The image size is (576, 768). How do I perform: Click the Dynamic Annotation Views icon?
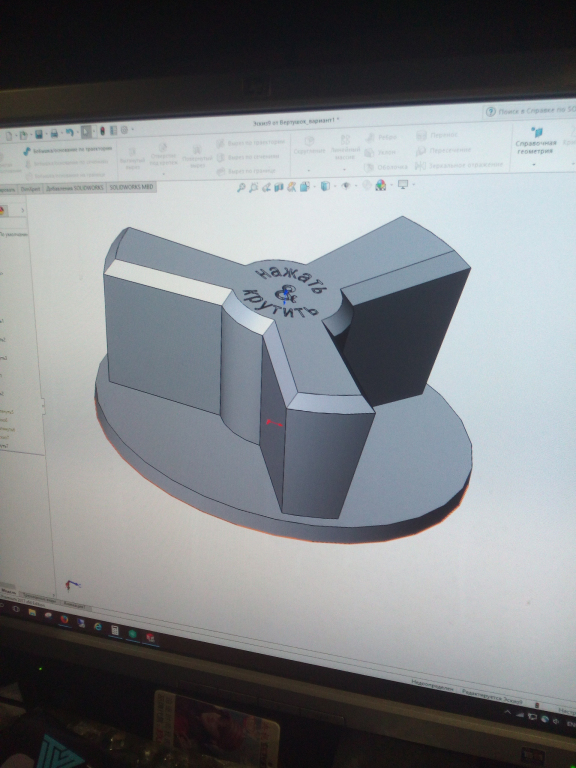pos(292,187)
